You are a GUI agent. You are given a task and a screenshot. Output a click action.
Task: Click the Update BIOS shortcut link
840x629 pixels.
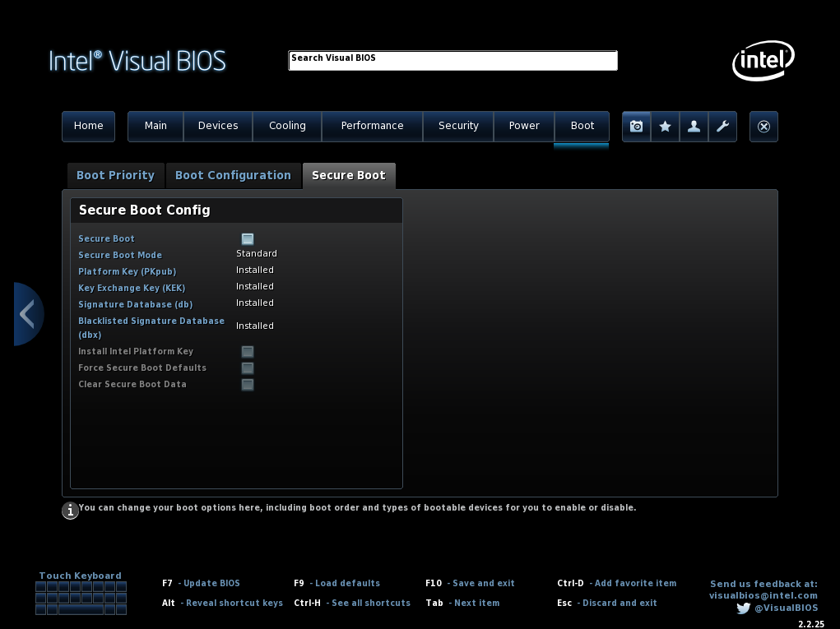click(211, 584)
